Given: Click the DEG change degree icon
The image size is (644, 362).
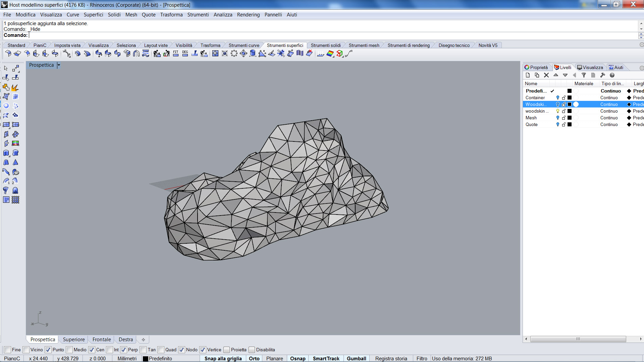Looking at the screenshot, I should [x=185, y=54].
